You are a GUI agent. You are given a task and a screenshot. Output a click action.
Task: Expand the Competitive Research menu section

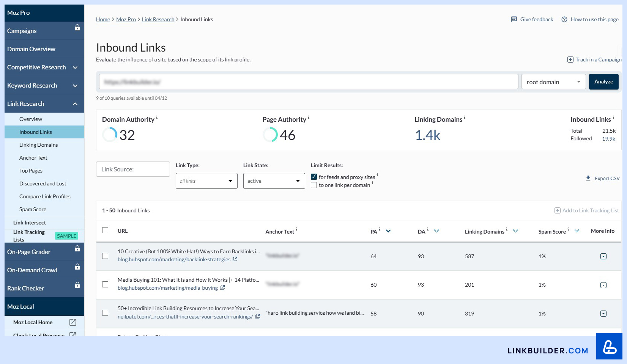[75, 67]
